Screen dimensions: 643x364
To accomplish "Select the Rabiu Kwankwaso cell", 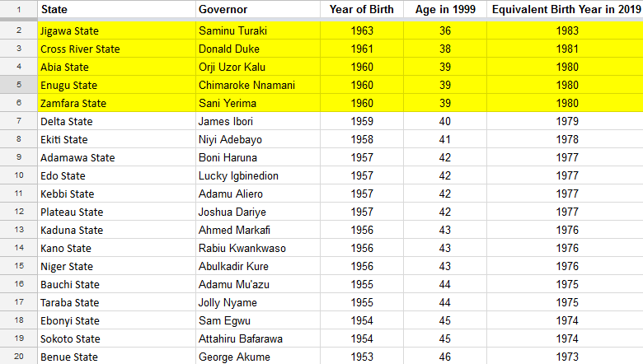I will pyautogui.click(x=258, y=248).
